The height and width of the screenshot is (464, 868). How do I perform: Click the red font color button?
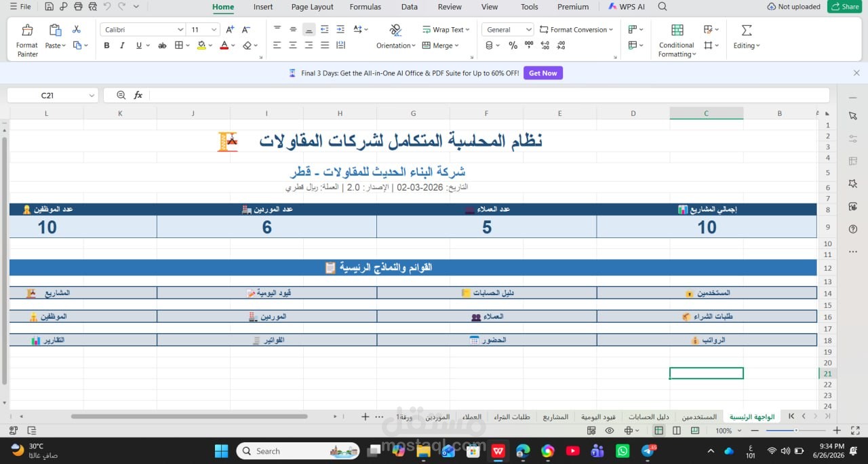click(x=224, y=45)
